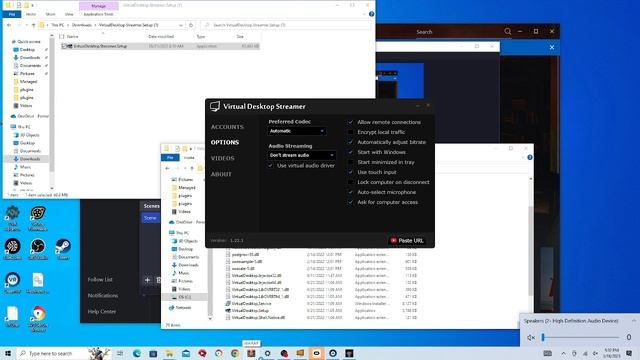The height and width of the screenshot is (360, 640).
Task: Click the VirtualDesktop.Service installer file icon
Action: point(228,304)
